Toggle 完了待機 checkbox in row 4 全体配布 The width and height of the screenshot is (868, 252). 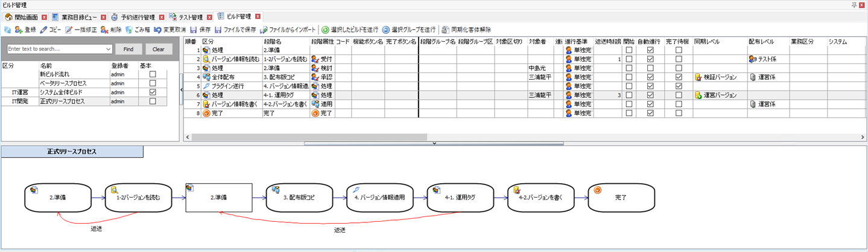(679, 77)
